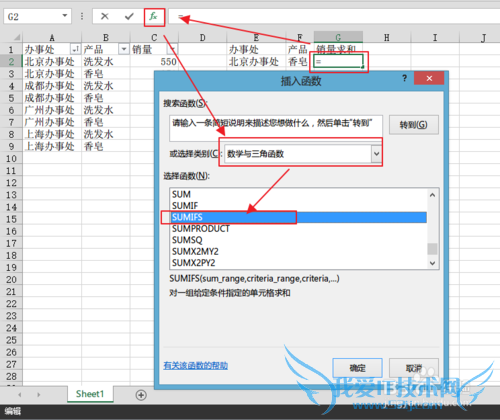Confirm formula entry with the checkmark icon

pyautogui.click(x=129, y=16)
